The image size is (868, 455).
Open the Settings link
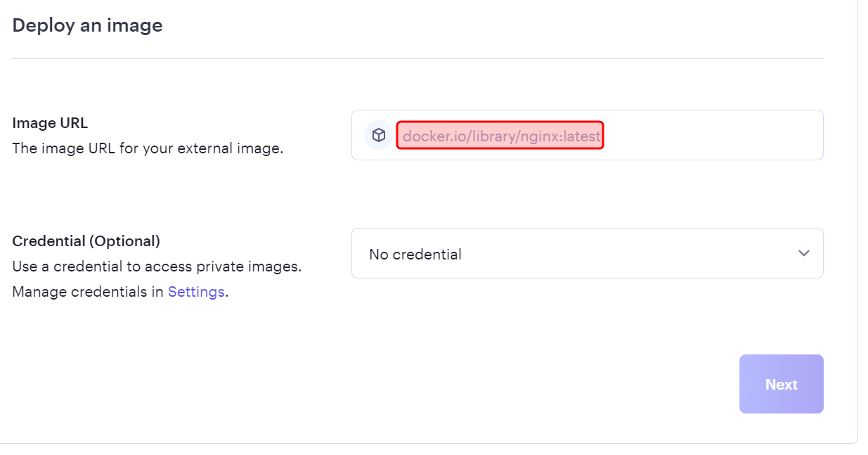click(x=196, y=292)
